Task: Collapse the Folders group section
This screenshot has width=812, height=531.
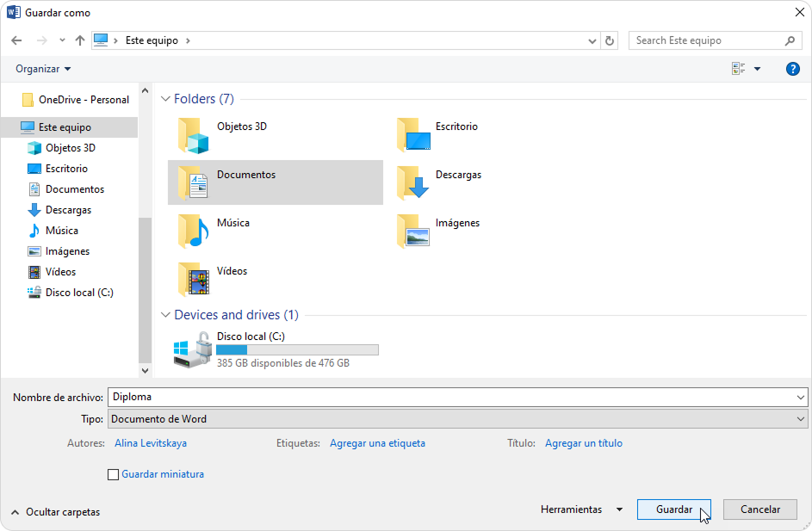Action: pos(164,99)
